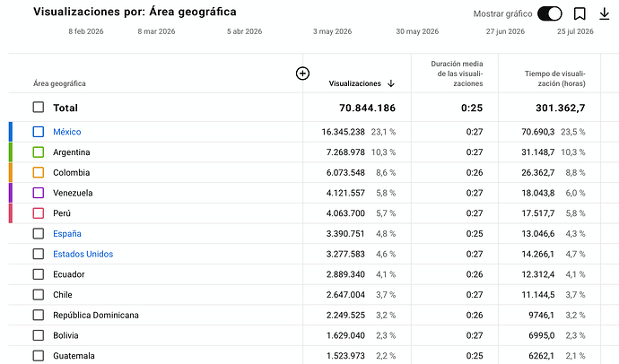The width and height of the screenshot is (619, 364).
Task: Uncheck the México checkbox
Action: pos(39,132)
